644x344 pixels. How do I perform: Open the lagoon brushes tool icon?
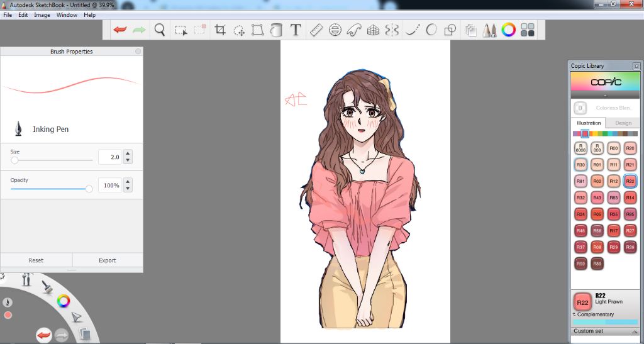point(27,279)
